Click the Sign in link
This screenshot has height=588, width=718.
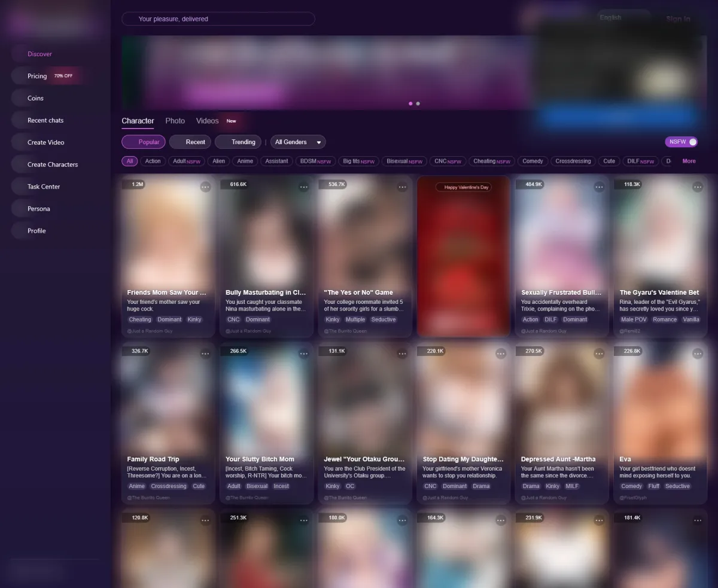pyautogui.click(x=678, y=19)
